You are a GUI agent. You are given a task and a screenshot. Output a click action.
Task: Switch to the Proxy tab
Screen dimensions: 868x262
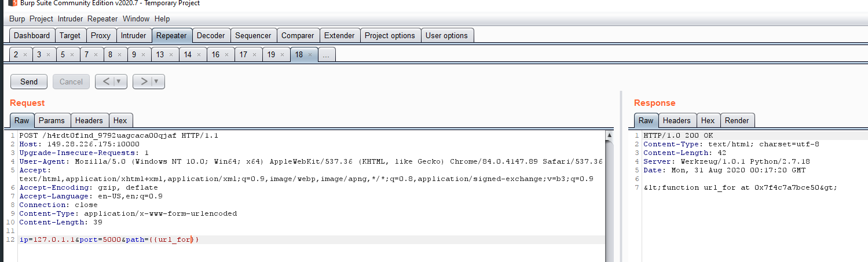[101, 35]
